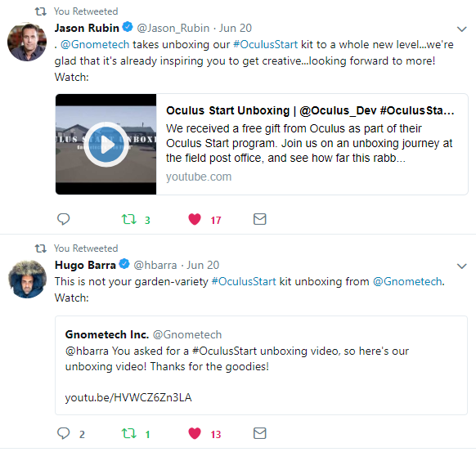476x452 pixels.
Task: Open youtu.be/HVWCZ6Zn3LA link in quoted tweet
Action: pos(128,397)
